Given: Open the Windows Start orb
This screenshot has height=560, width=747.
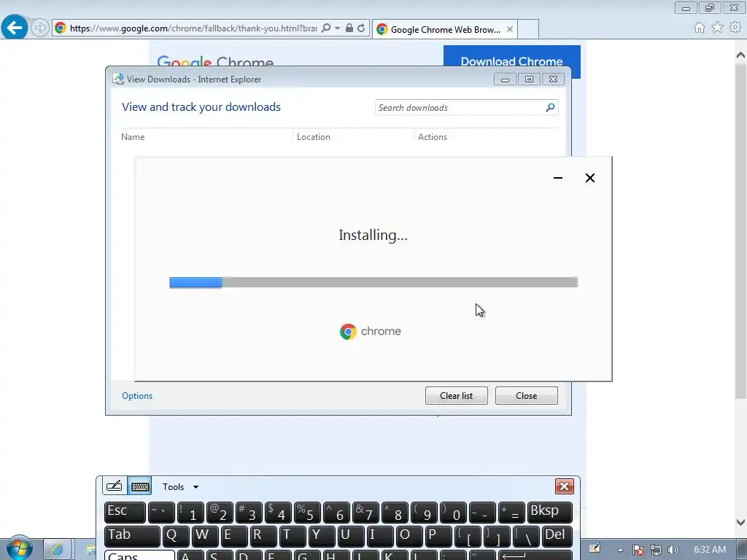Looking at the screenshot, I should coord(19,548).
